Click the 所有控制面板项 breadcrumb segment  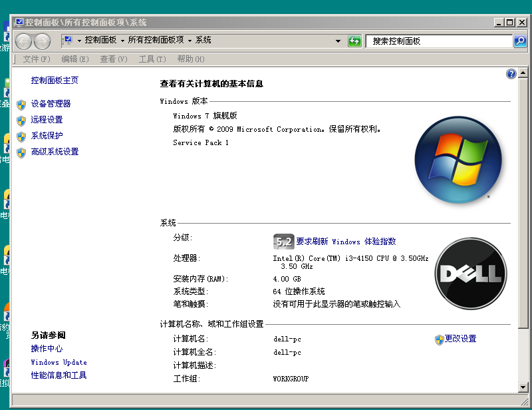(x=156, y=40)
